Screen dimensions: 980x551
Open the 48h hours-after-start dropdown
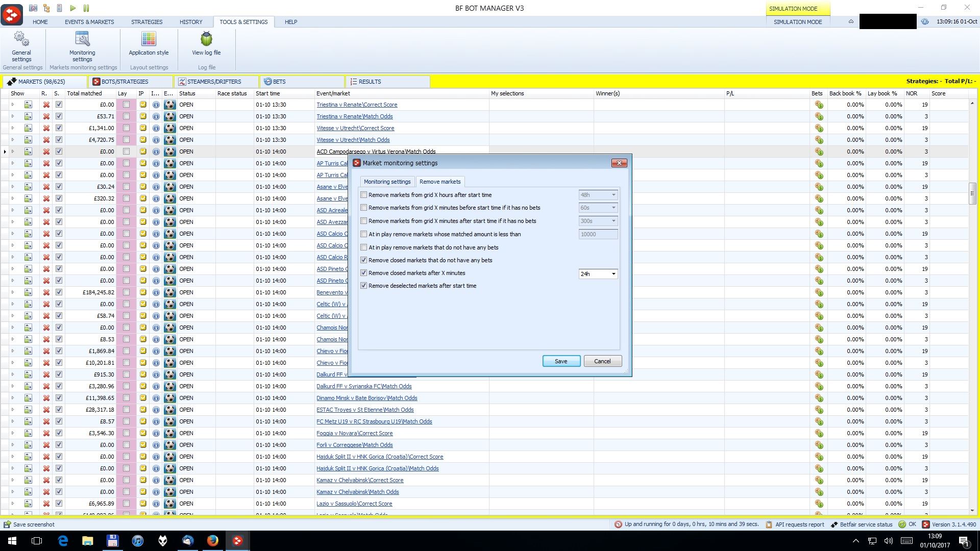pyautogui.click(x=614, y=195)
